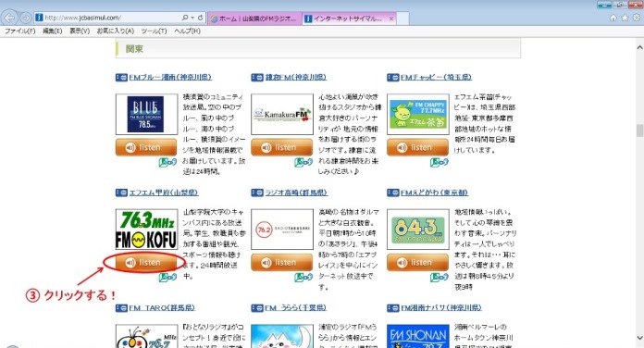
Task: Click the page vertical scrollbar thumb
Action: [639, 130]
